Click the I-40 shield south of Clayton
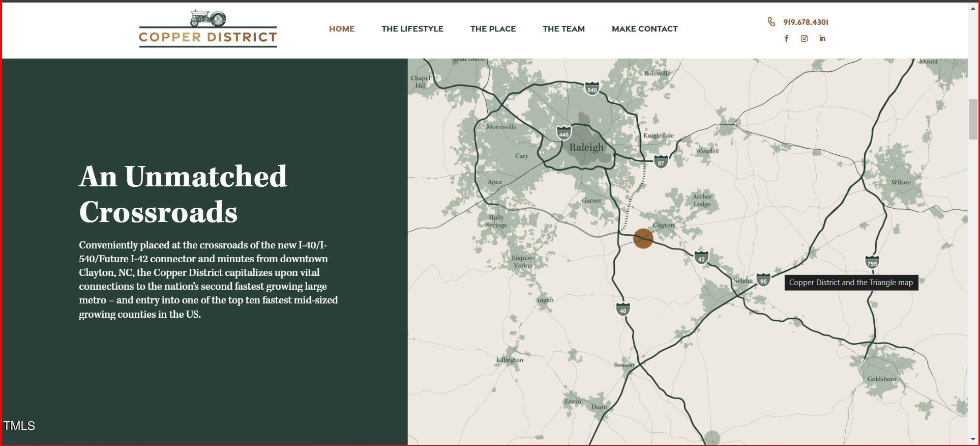The width and height of the screenshot is (980, 446). click(623, 310)
